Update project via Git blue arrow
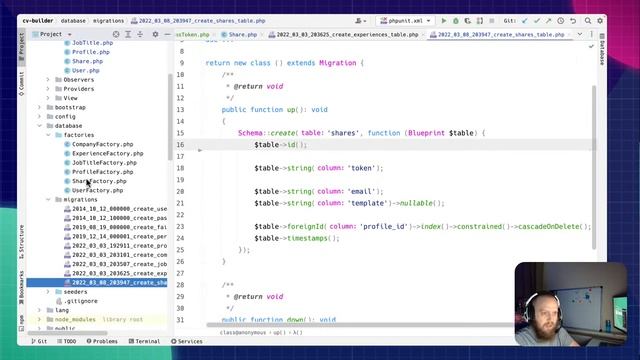Viewport: 640px width, 360px height. click(x=524, y=21)
